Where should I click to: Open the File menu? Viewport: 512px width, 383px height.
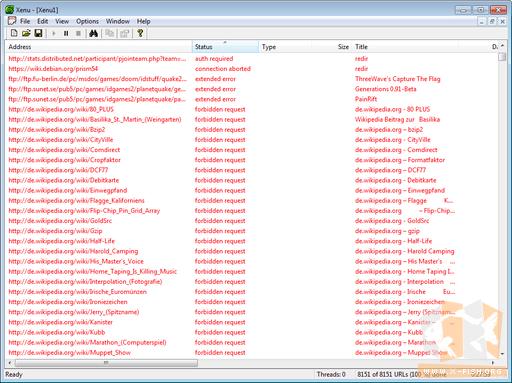(25, 21)
